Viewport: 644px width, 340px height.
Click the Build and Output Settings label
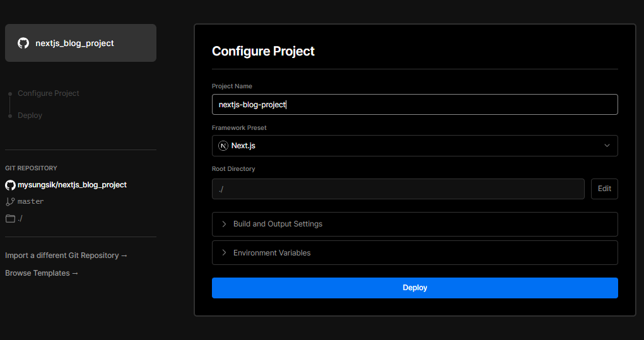click(x=278, y=224)
